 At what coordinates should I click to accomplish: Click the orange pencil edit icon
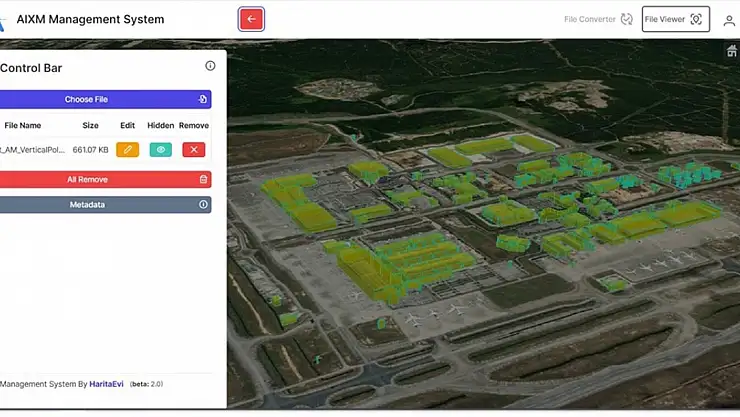click(x=127, y=150)
